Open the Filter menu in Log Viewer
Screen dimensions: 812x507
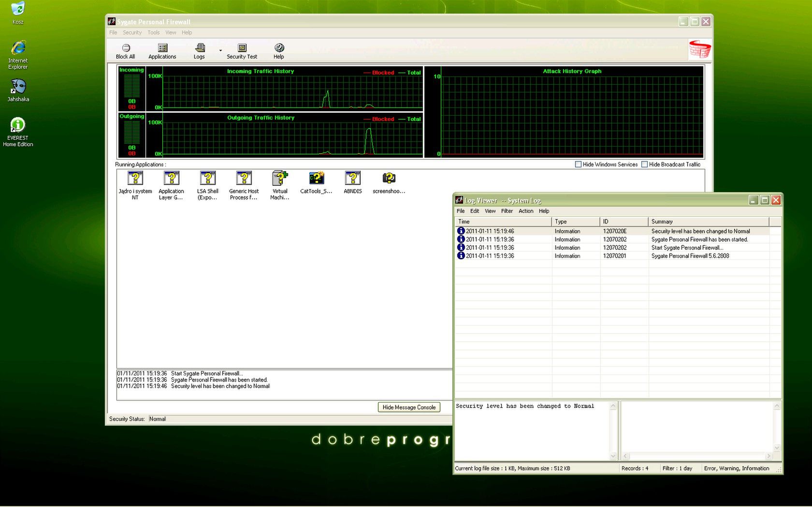[507, 211]
